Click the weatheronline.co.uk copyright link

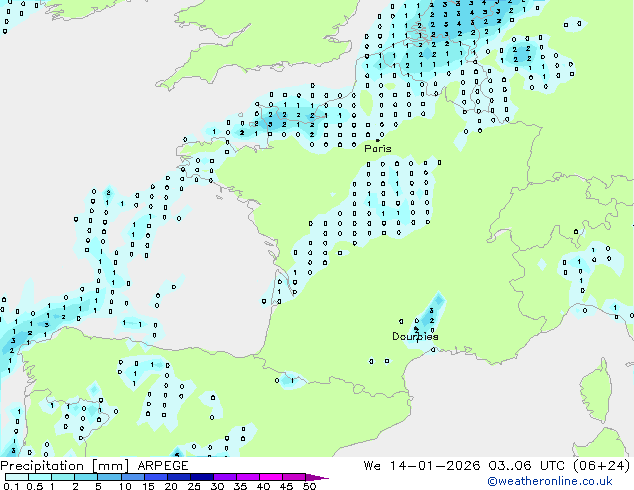point(550,481)
